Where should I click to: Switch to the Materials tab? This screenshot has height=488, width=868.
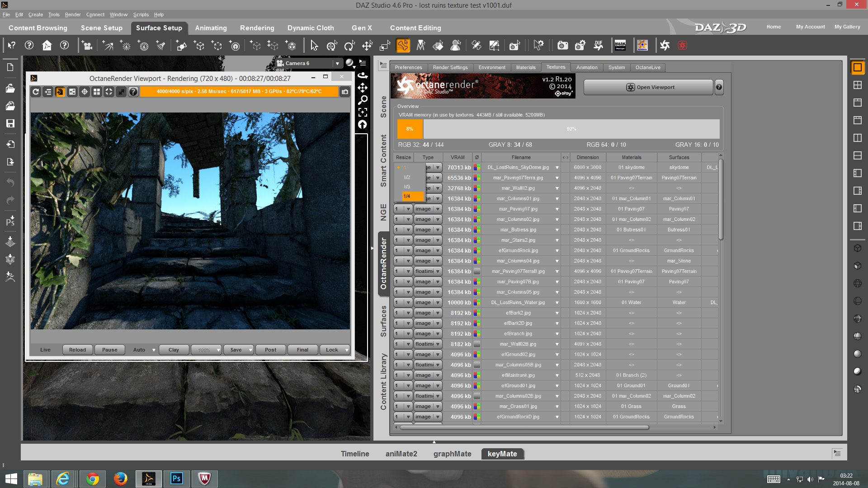526,67
